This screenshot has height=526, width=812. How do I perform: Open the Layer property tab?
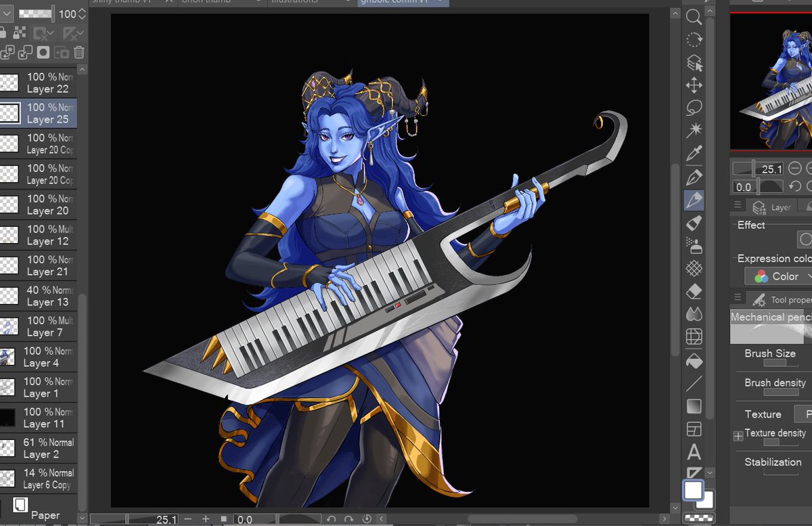[772, 206]
